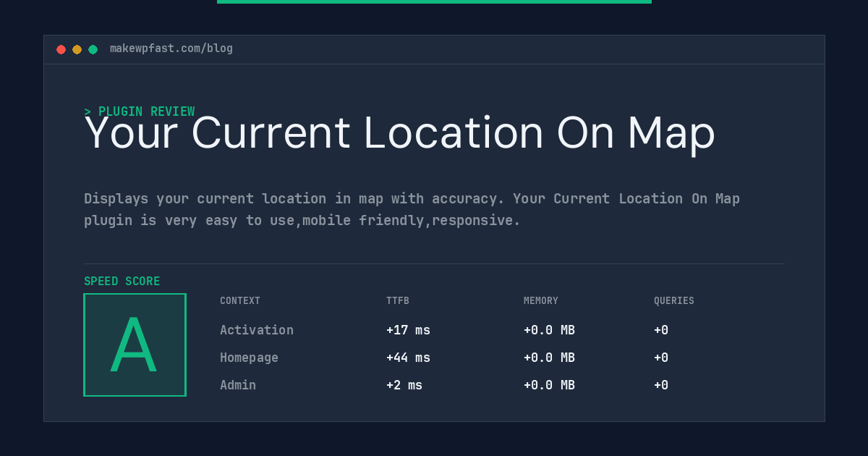Image resolution: width=868 pixels, height=456 pixels.
Task: Click Activation row memory value "+0.0 MB"
Action: [549, 330]
